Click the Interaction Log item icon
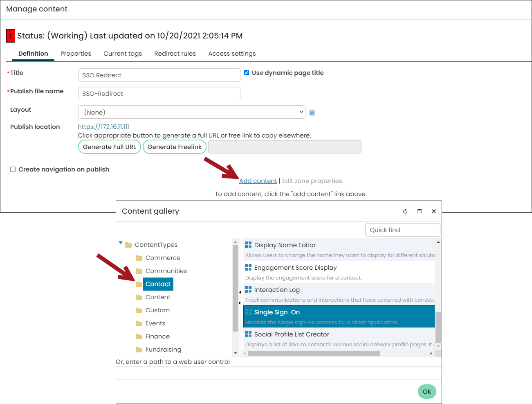The image size is (532, 404). 248,289
